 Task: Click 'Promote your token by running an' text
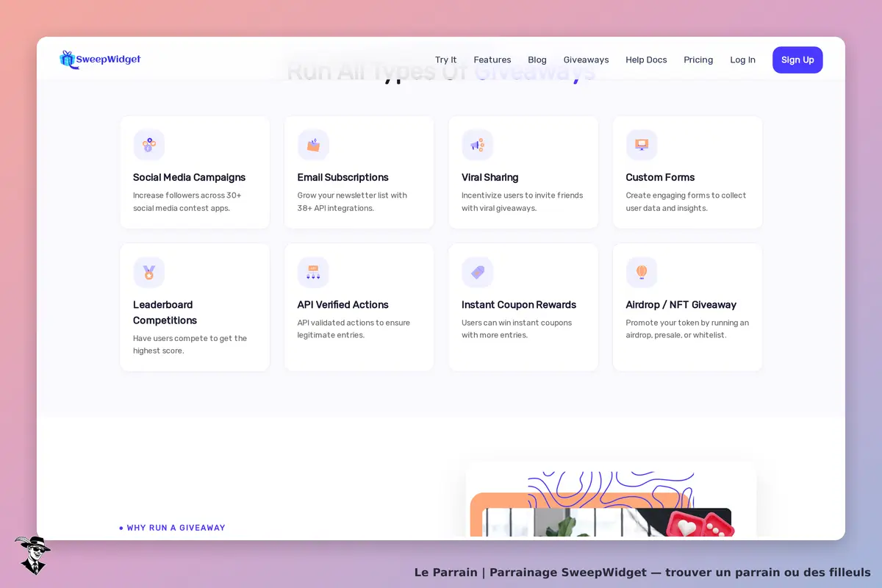687,323
